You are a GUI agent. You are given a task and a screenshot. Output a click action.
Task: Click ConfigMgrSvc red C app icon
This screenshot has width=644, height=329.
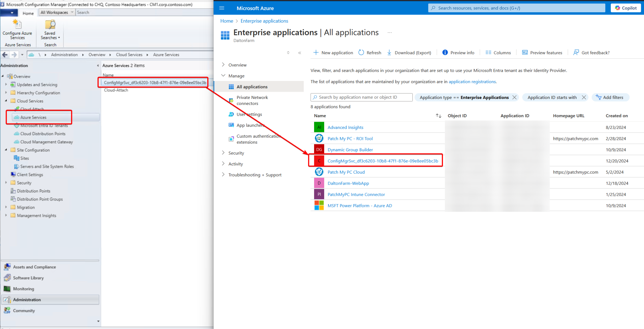tap(319, 161)
